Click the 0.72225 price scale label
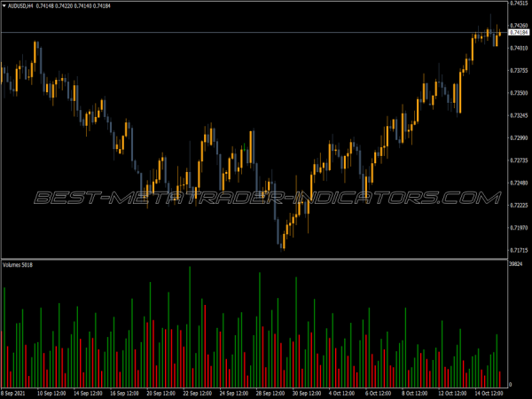This screenshot has width=532, height=399. click(x=520, y=206)
